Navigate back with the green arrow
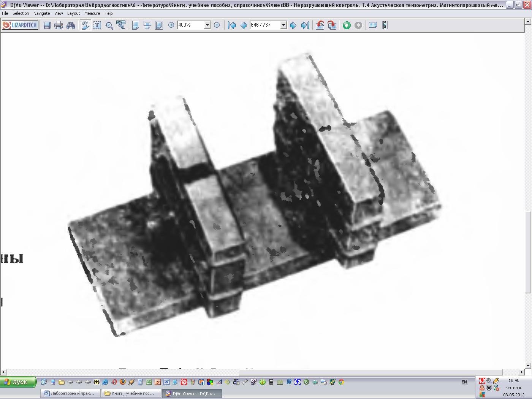 point(347,25)
